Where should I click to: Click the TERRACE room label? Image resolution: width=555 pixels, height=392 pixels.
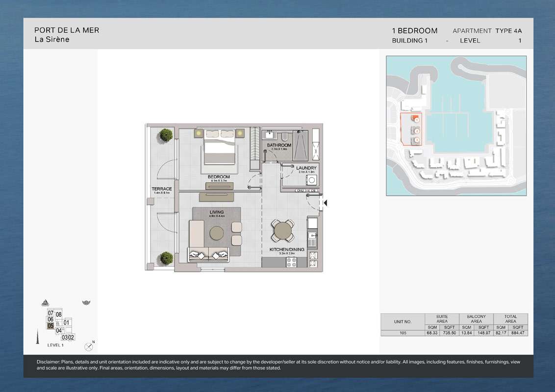(161, 190)
